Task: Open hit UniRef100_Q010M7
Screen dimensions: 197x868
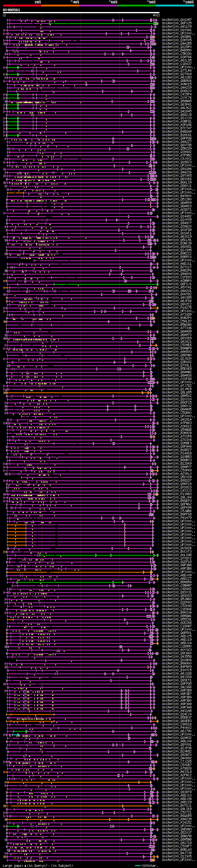Action: click(176, 20)
